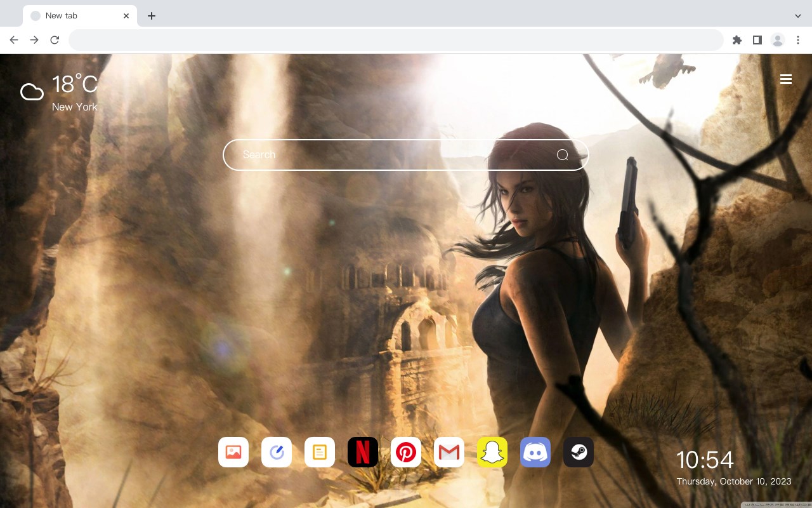
Task: Open Chrome's three-dot menu
Action: pos(798,40)
